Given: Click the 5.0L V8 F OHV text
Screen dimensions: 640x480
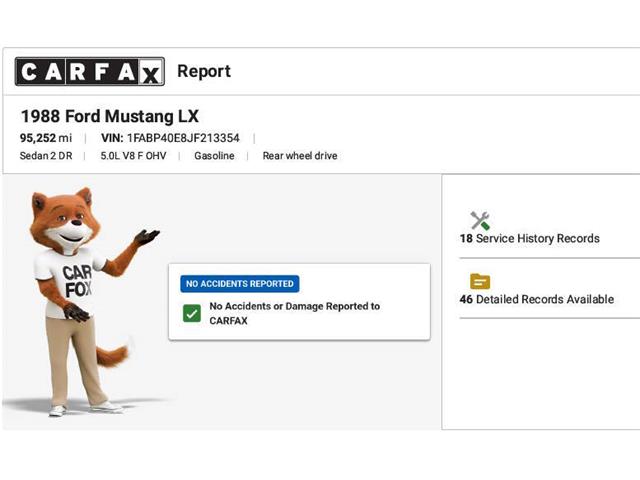Looking at the screenshot, I should pos(133,156).
